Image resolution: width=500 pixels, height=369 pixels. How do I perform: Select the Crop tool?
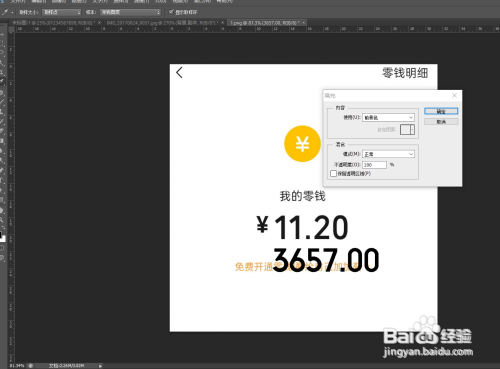[x=2, y=72]
